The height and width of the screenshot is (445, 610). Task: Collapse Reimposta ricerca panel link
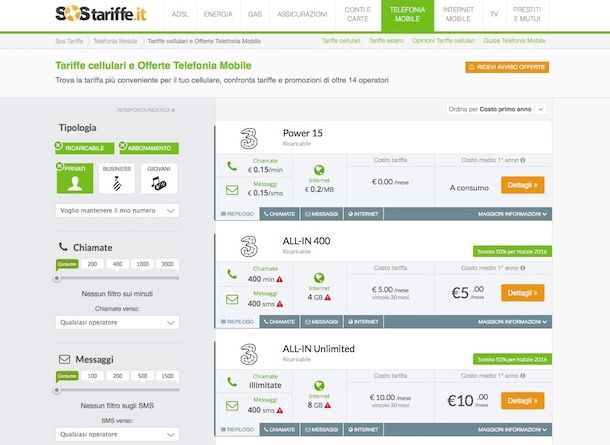tap(146, 110)
